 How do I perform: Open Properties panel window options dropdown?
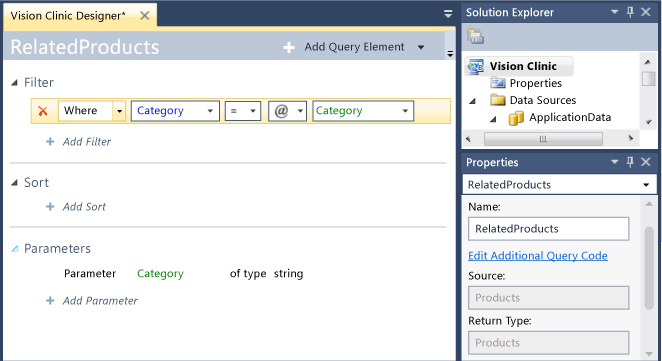point(615,161)
